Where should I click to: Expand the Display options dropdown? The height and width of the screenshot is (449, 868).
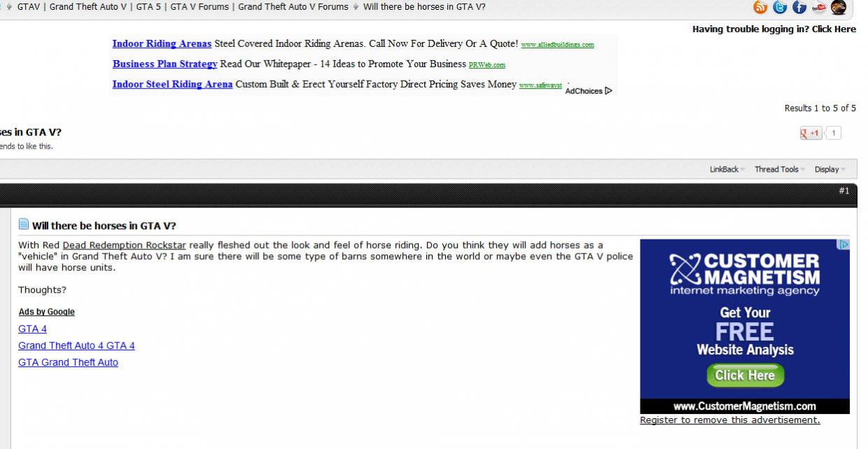[827, 170]
